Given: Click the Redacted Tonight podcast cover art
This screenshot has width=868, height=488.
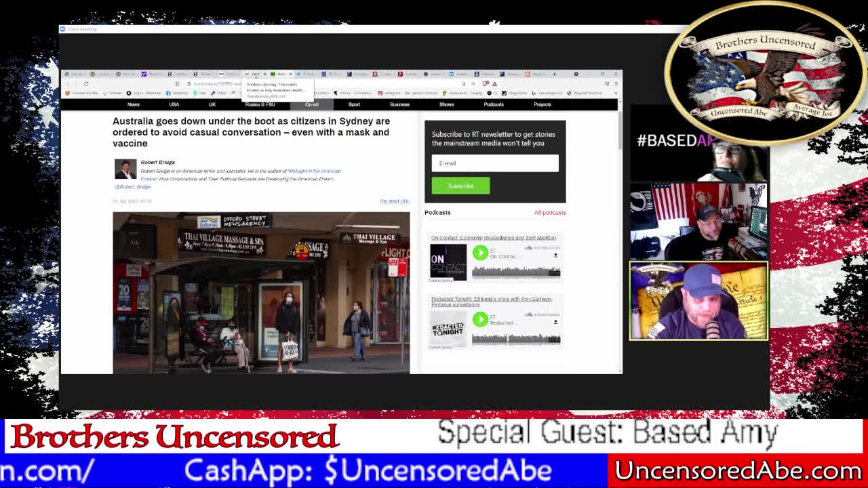Looking at the screenshot, I should [448, 329].
